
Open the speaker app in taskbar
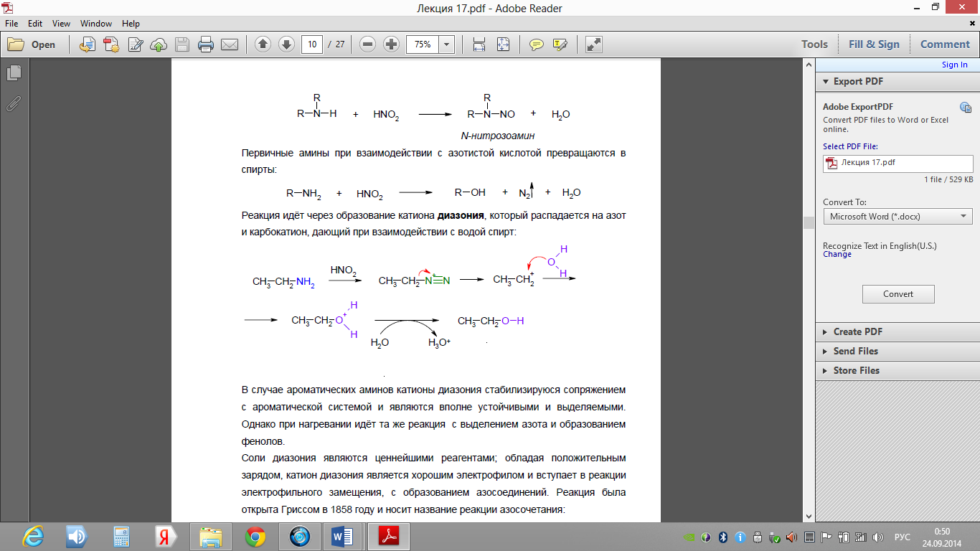click(x=77, y=537)
